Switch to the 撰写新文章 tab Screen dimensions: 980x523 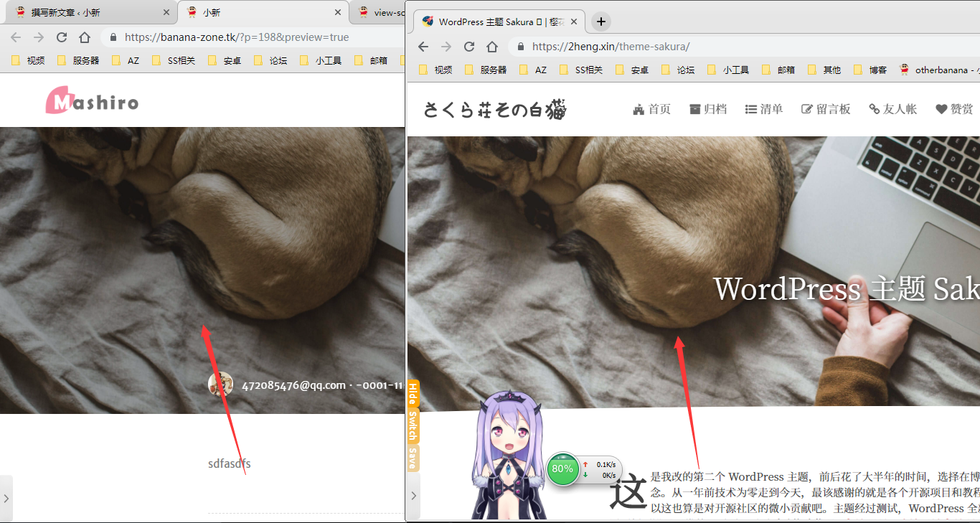[x=91, y=12]
